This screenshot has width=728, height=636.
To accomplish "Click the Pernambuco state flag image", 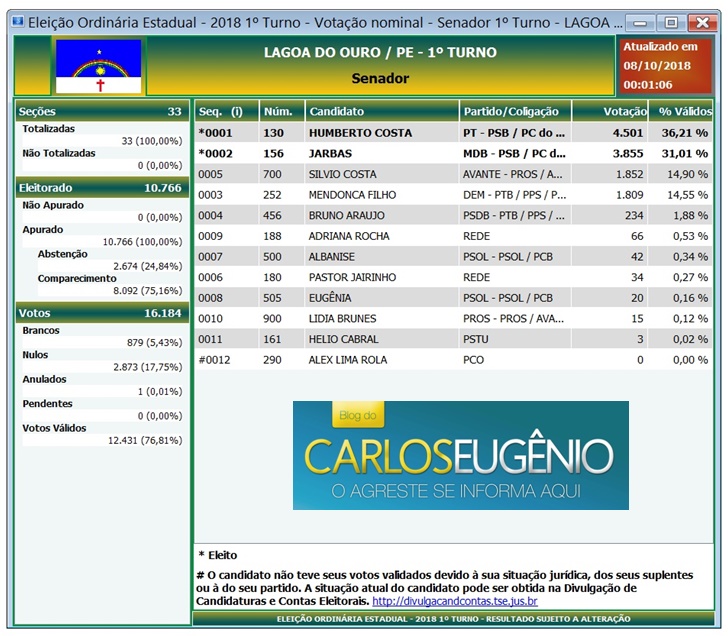I will click(98, 66).
